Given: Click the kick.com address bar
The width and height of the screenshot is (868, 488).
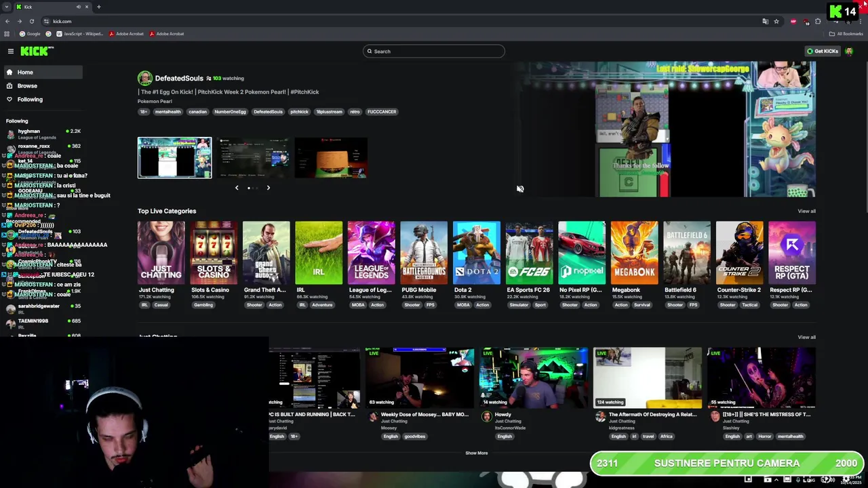Looking at the screenshot, I should point(407,21).
